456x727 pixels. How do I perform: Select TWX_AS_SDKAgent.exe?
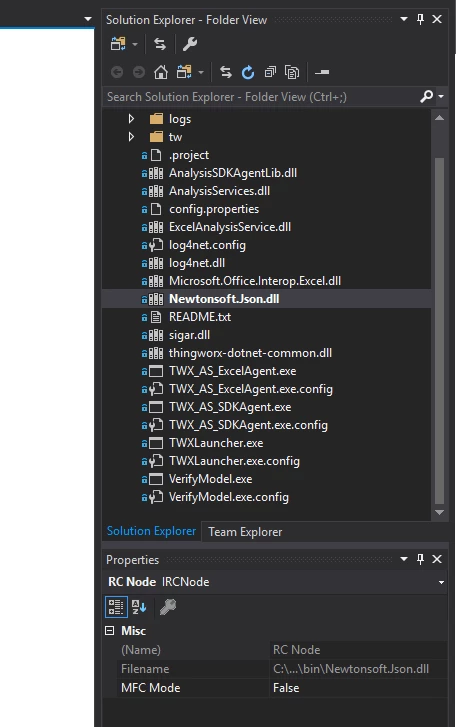click(230, 407)
